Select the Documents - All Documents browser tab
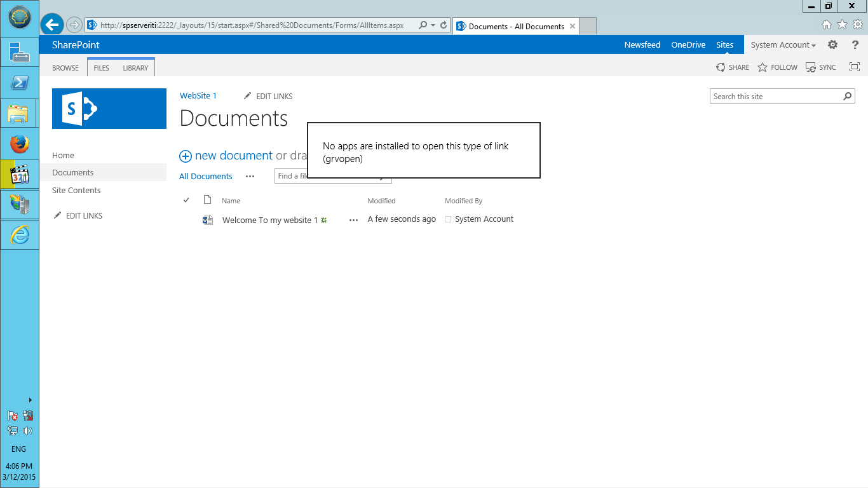868x488 pixels. [x=515, y=26]
